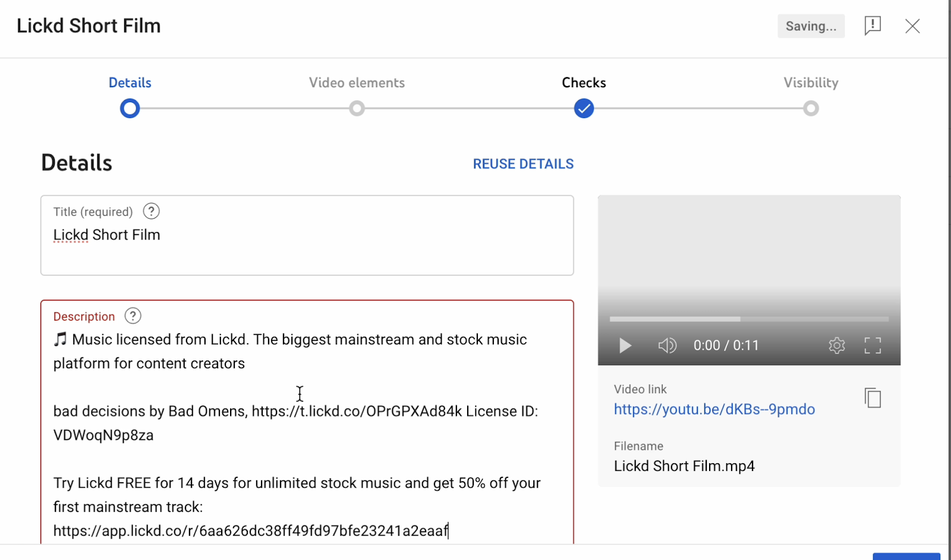951x560 pixels.
Task: Go to the Checks step
Action: click(x=584, y=83)
